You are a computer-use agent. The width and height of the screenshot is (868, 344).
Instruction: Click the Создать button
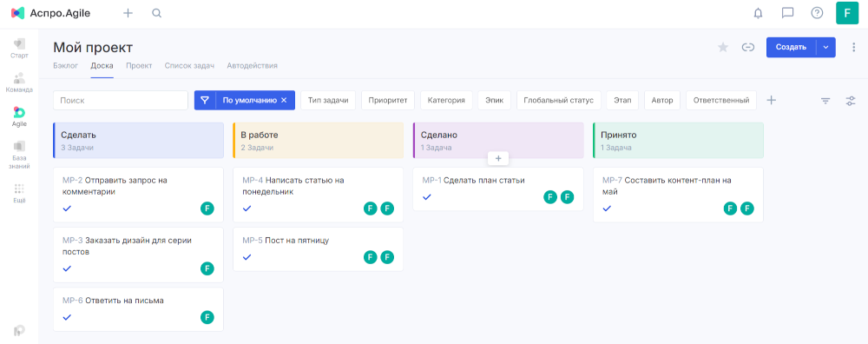coord(791,47)
